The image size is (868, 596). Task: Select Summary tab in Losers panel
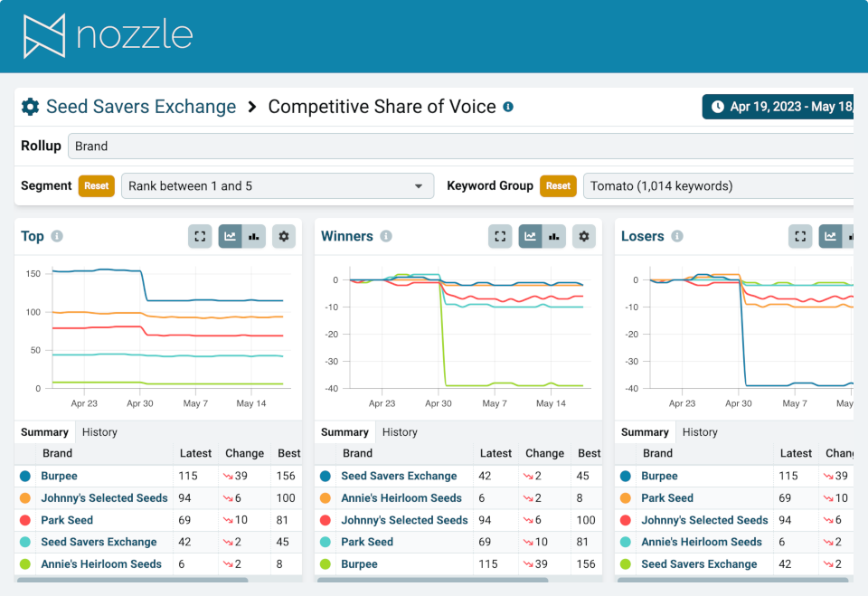pyautogui.click(x=645, y=432)
